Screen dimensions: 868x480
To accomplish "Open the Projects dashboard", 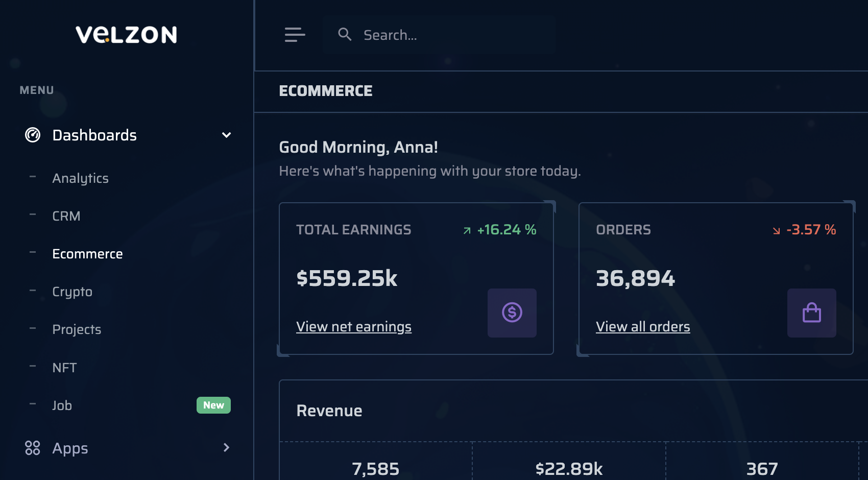I will (x=77, y=329).
